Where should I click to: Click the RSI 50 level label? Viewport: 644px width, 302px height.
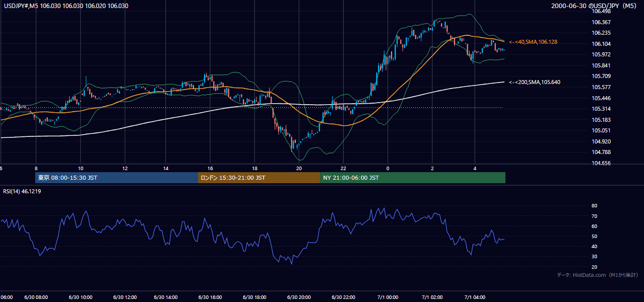tap(594, 236)
